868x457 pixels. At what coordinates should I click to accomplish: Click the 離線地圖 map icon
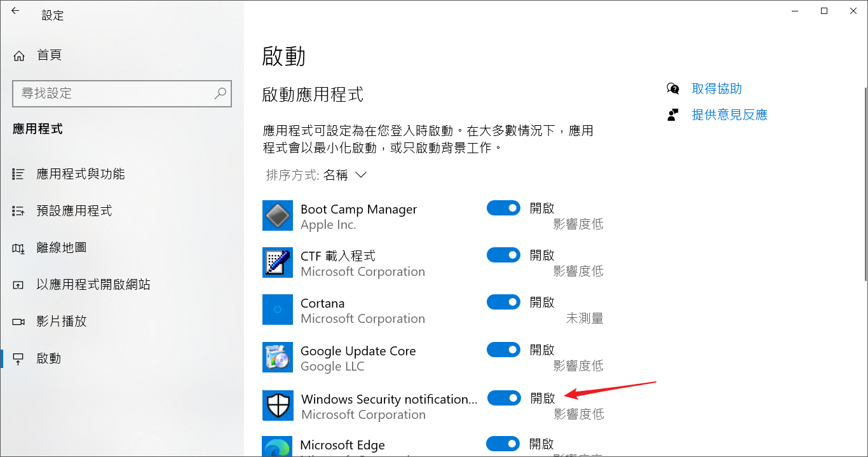(x=19, y=248)
